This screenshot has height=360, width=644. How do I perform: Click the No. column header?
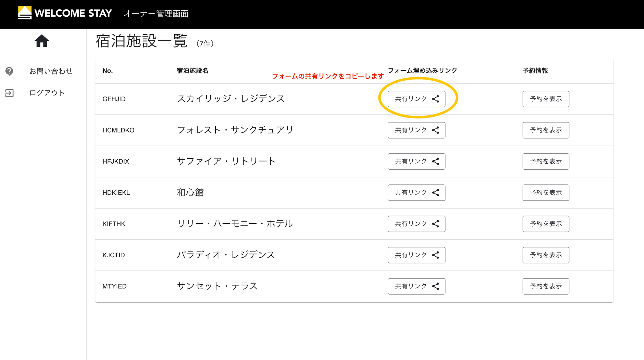pyautogui.click(x=108, y=71)
